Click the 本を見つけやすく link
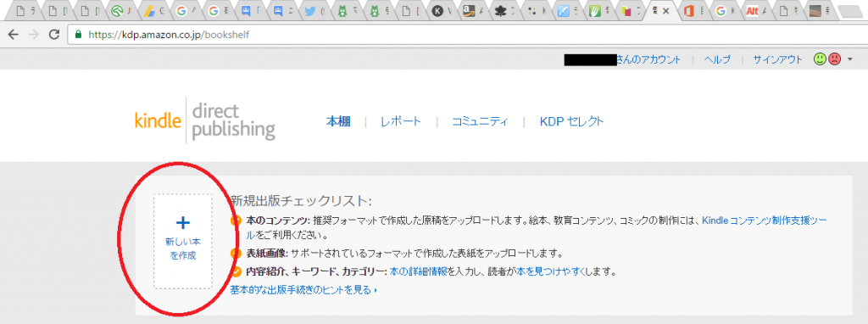This screenshot has width=868, height=324. click(549, 272)
